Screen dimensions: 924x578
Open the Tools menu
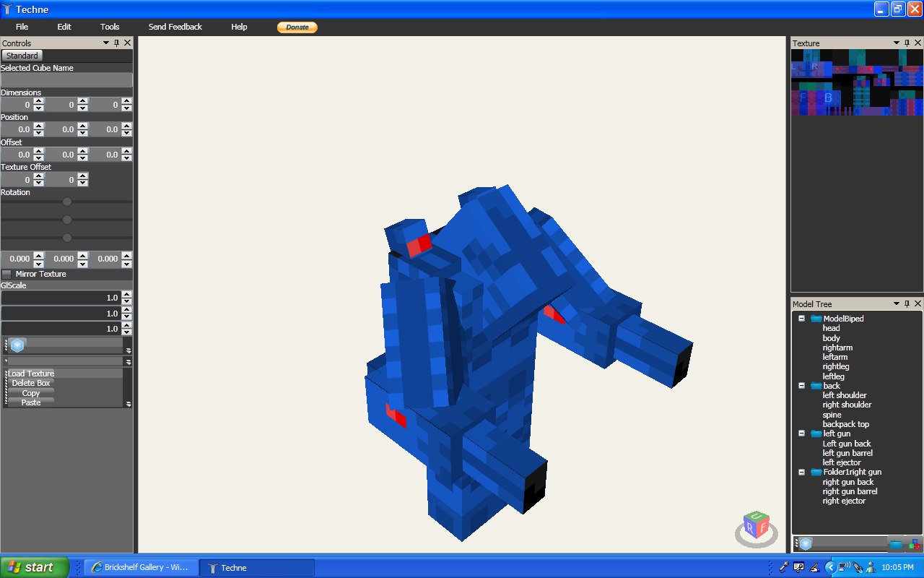click(110, 27)
